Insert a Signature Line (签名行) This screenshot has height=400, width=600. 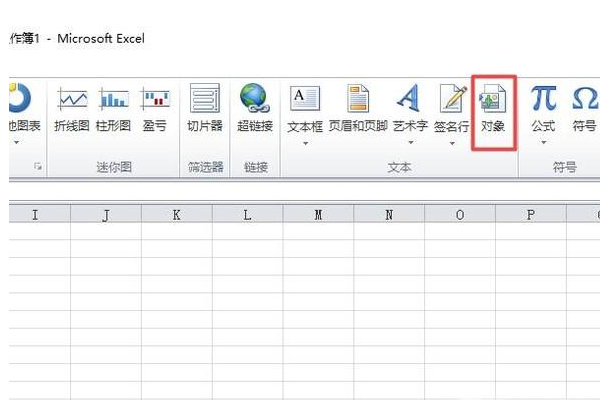click(452, 109)
